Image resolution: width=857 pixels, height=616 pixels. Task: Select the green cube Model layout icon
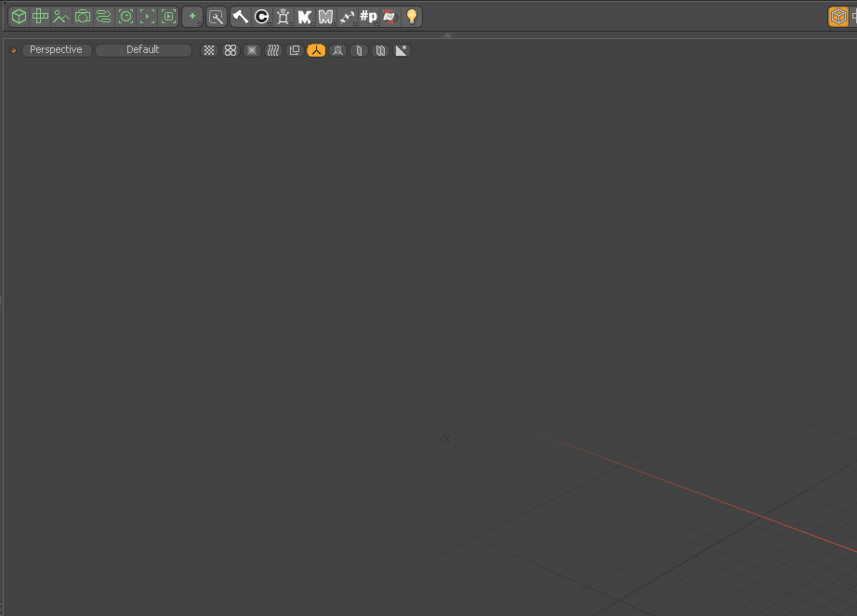point(20,17)
